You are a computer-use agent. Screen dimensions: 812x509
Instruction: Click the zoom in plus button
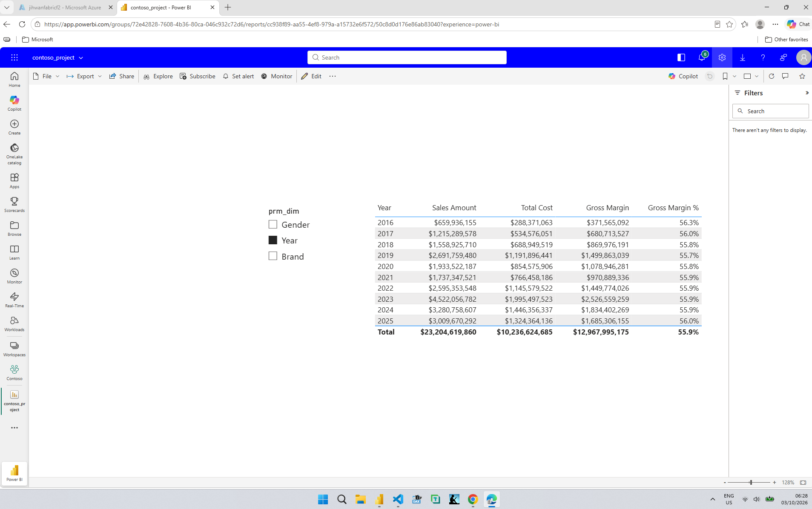(x=774, y=482)
